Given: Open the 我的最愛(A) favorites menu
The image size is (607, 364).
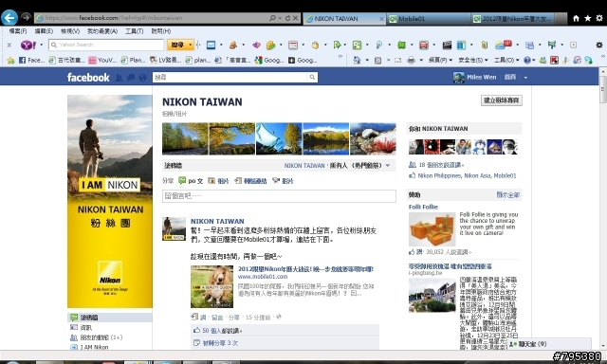Looking at the screenshot, I should tap(102, 31).
